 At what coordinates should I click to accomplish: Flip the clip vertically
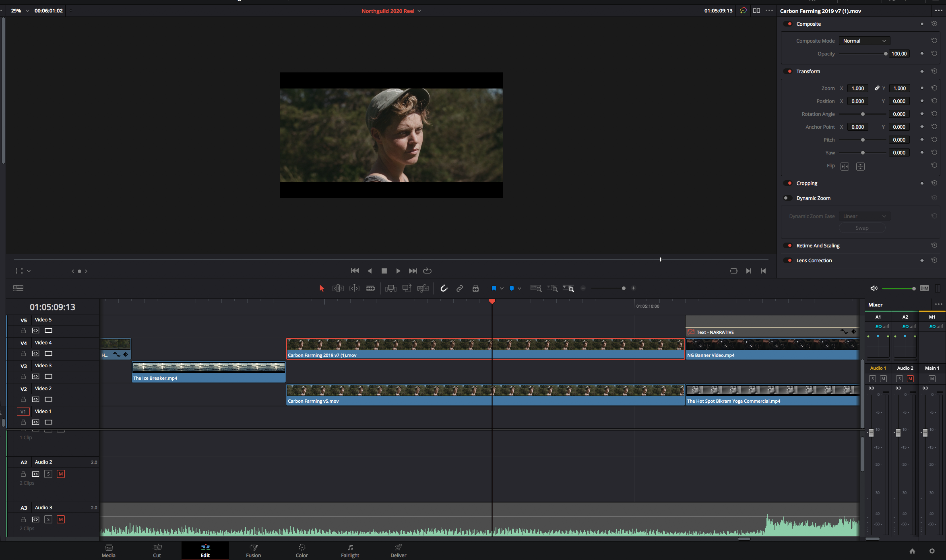tap(860, 166)
